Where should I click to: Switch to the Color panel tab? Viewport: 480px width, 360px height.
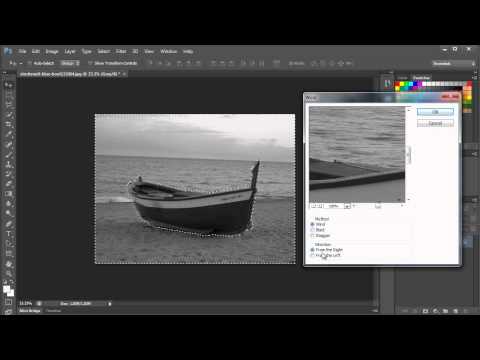tap(403, 78)
